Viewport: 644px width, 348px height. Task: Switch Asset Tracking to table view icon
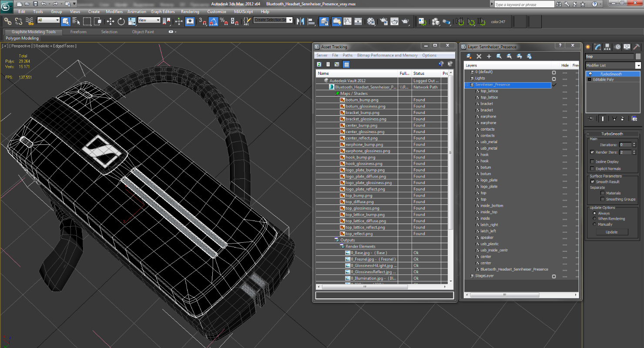click(346, 64)
